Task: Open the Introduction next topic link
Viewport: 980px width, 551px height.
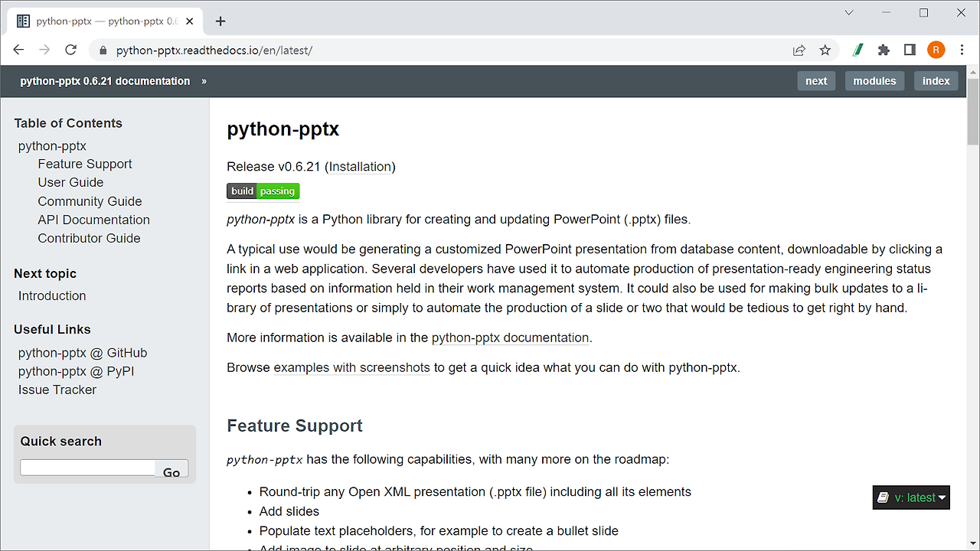Action: click(52, 295)
